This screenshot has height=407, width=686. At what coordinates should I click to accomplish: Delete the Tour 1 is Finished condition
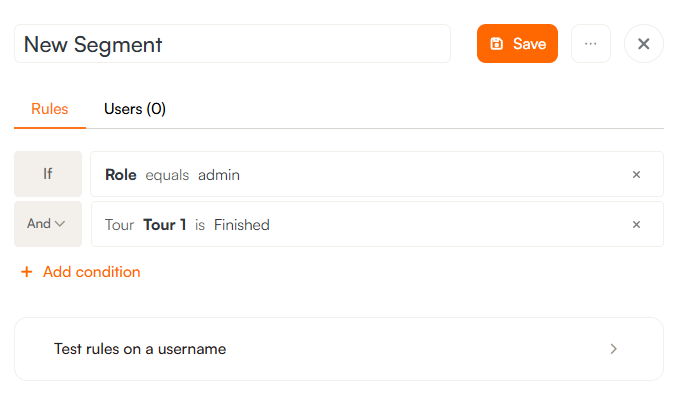(x=636, y=225)
